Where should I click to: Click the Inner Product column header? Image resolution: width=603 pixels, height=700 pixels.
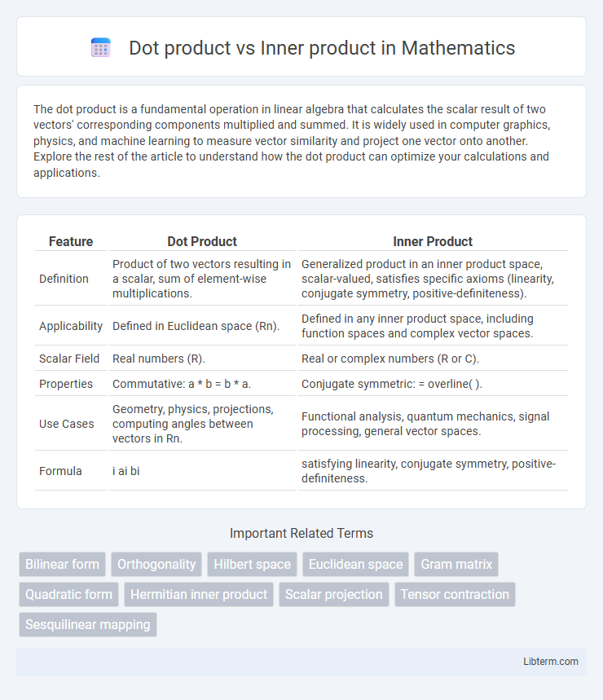(x=433, y=241)
